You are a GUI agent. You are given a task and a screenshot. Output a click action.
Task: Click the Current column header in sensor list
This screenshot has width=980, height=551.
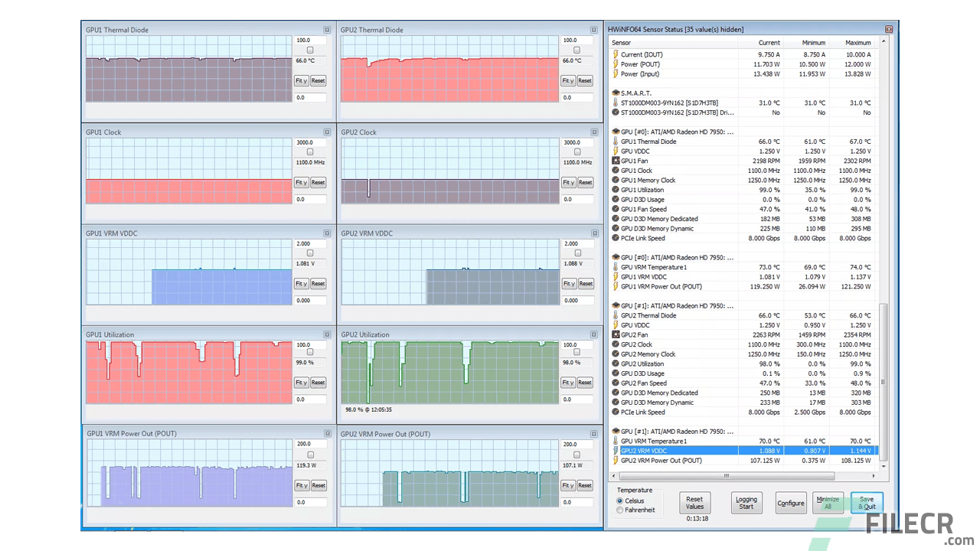pyautogui.click(x=769, y=43)
